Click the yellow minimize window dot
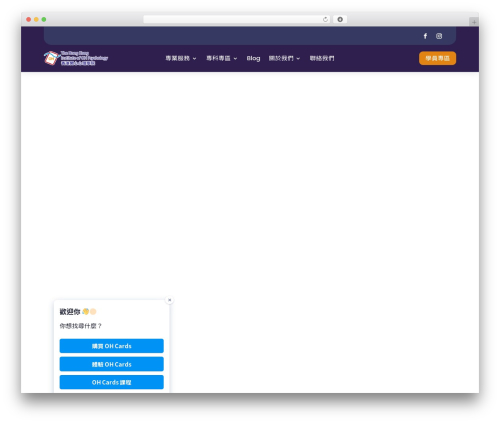 pos(36,19)
